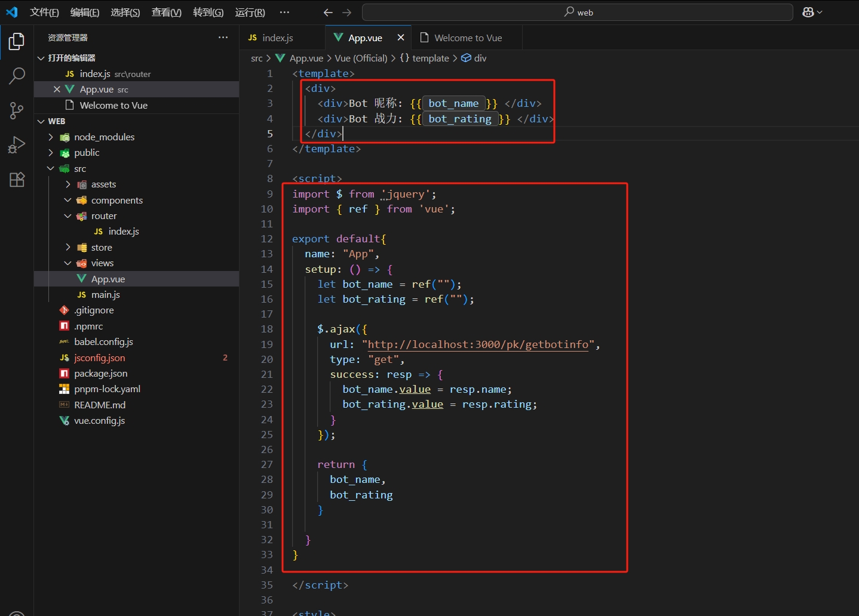The width and height of the screenshot is (859, 616).
Task: Go forward using the right arrow
Action: 347,13
